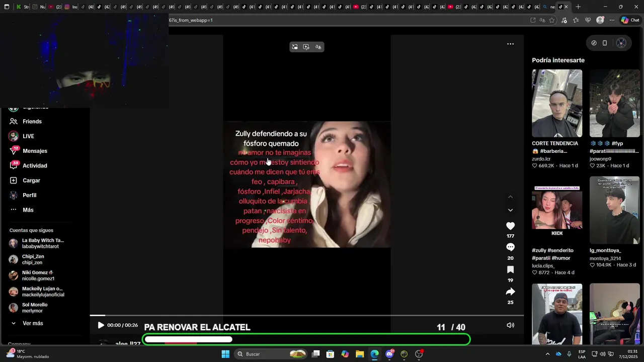Open Copilot Chat in Edge
The width and height of the screenshot is (644, 362).
tap(630, 20)
